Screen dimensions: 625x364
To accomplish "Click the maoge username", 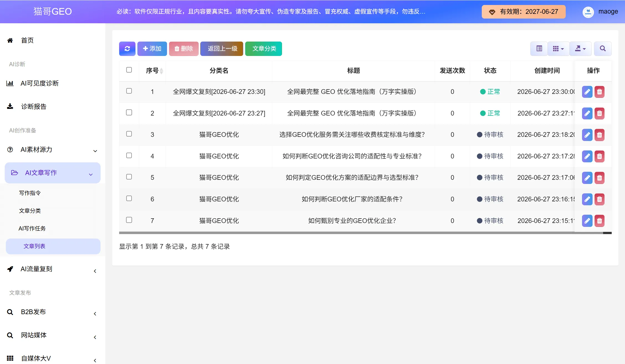I will 608,12.
